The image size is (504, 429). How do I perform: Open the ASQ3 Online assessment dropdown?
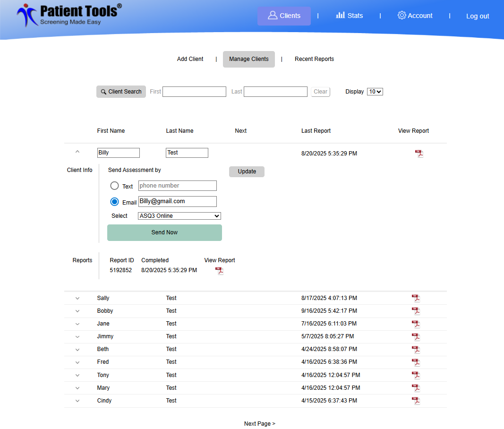pos(179,216)
